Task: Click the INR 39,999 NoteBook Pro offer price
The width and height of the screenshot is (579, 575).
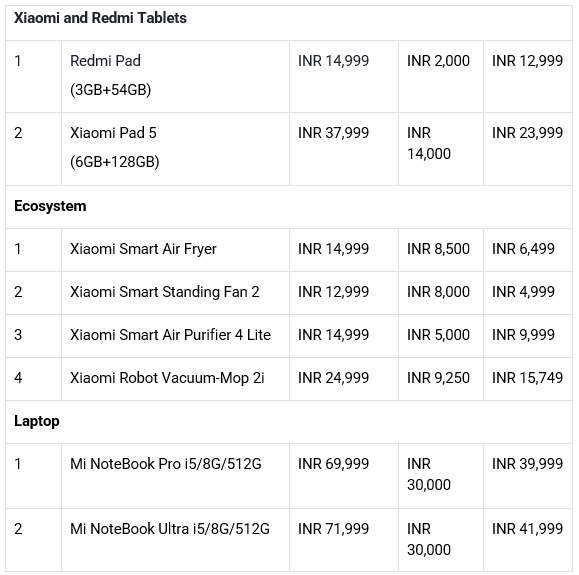Action: pyautogui.click(x=527, y=464)
